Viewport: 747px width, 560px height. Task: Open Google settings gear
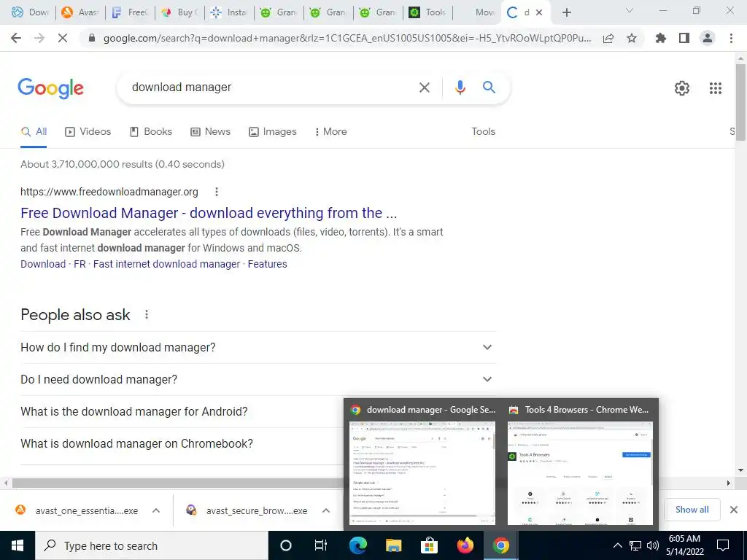(682, 88)
